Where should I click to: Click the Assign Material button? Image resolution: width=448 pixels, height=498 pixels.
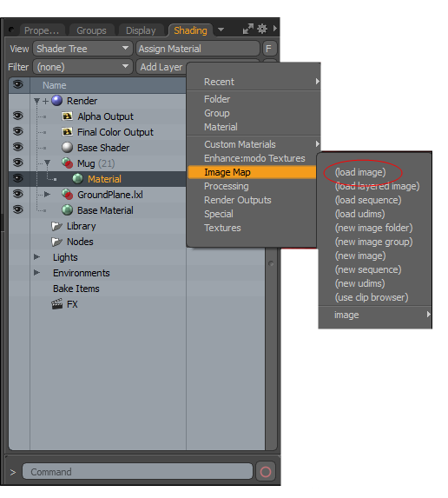pyautogui.click(x=198, y=49)
